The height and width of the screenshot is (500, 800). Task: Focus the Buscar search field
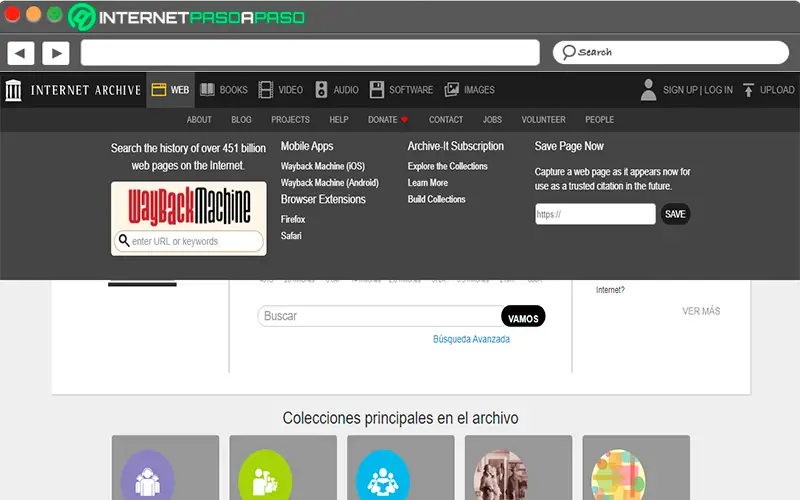point(381,316)
